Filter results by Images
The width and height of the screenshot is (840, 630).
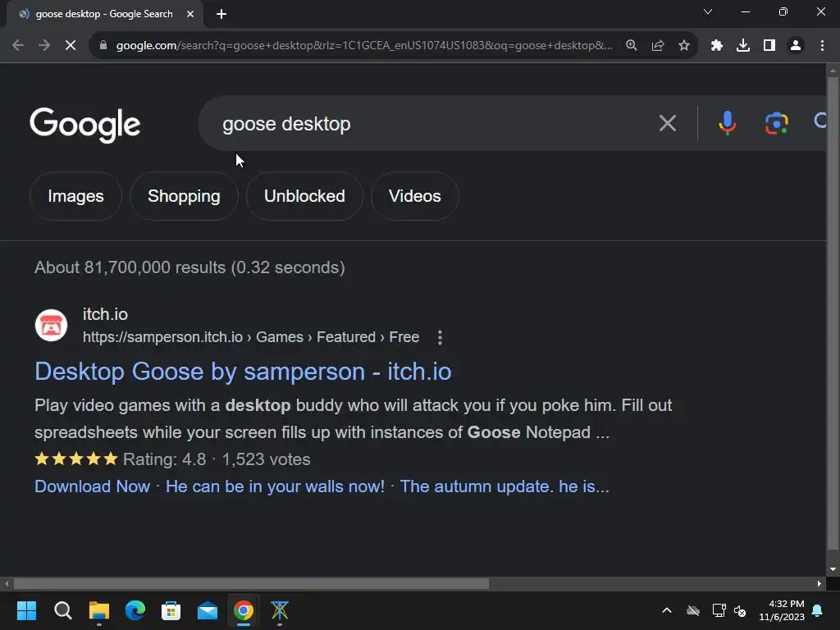(x=75, y=196)
